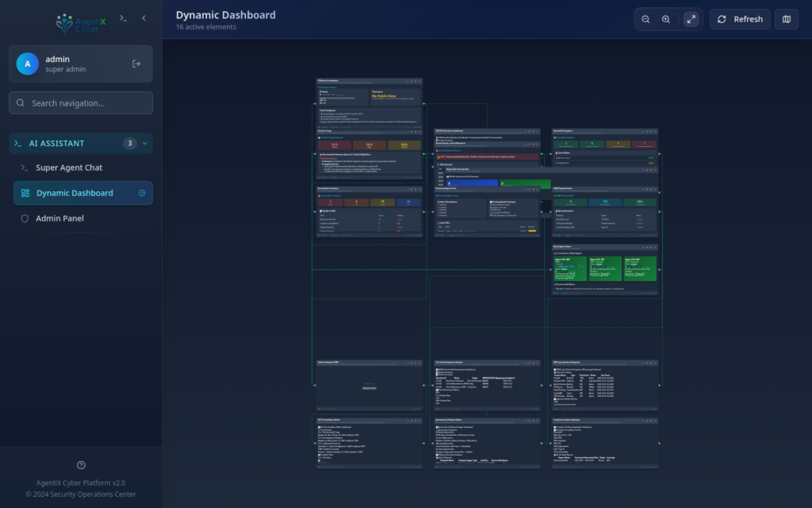The width and height of the screenshot is (812, 508).
Task: Click No Public Data in IP Investigation card
Action: coord(384,96)
